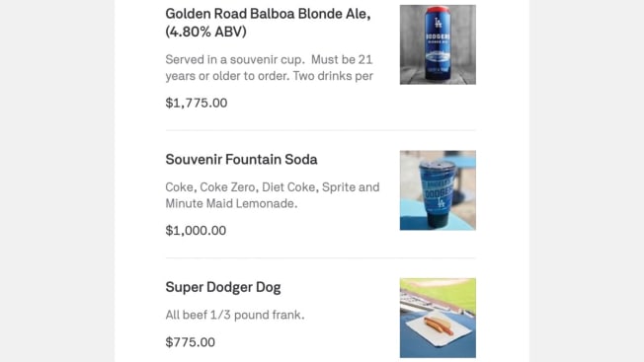
Task: Select the Souvenir Fountain Soda title
Action: pos(241,159)
